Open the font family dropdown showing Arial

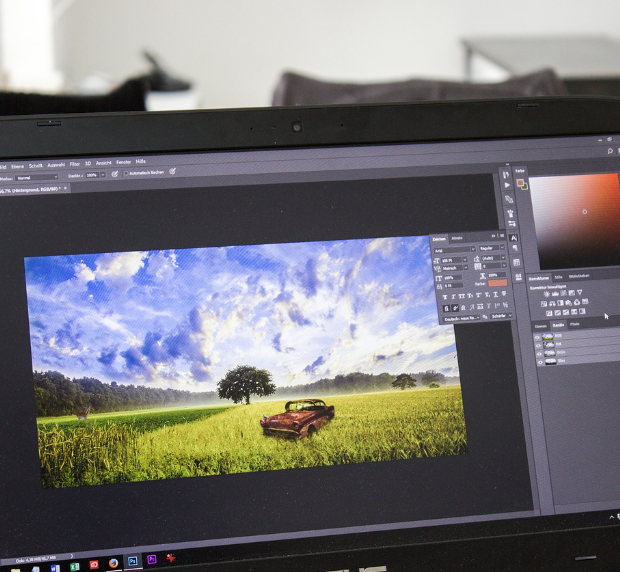coord(454,247)
